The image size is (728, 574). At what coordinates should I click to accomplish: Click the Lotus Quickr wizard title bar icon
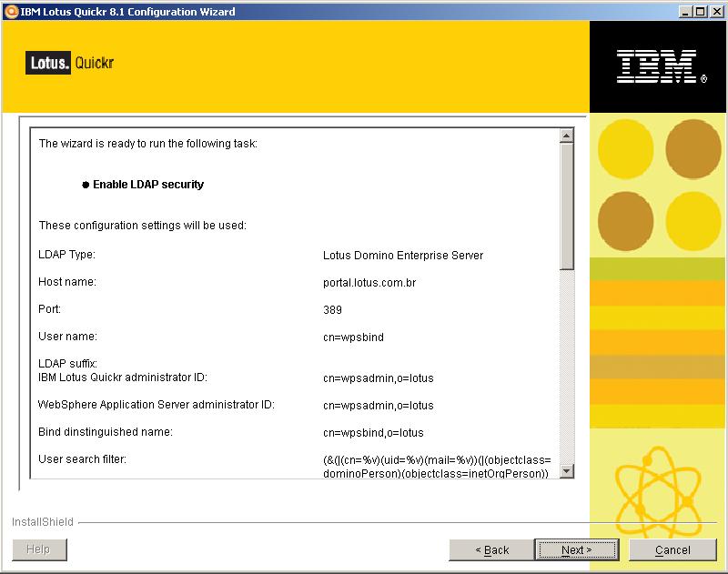pos(11,11)
